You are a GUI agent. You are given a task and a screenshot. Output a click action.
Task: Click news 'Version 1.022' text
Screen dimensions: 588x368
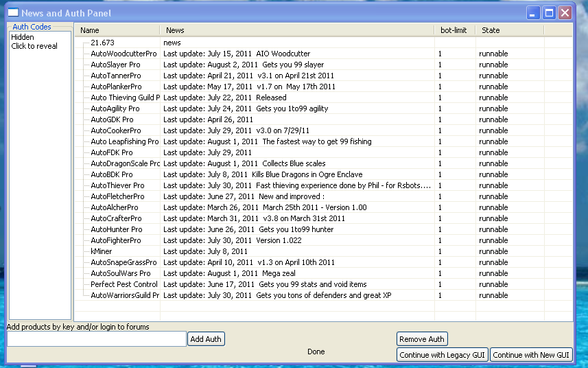point(279,240)
